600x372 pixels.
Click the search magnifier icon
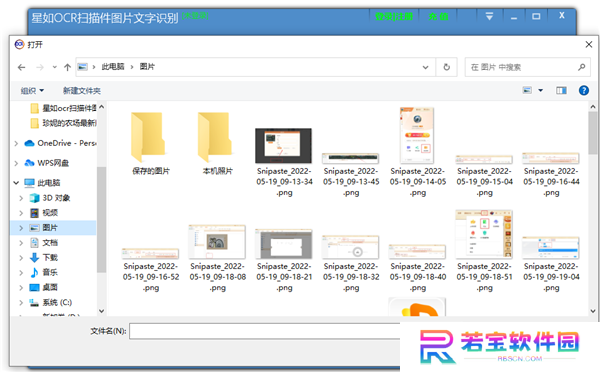(x=582, y=67)
